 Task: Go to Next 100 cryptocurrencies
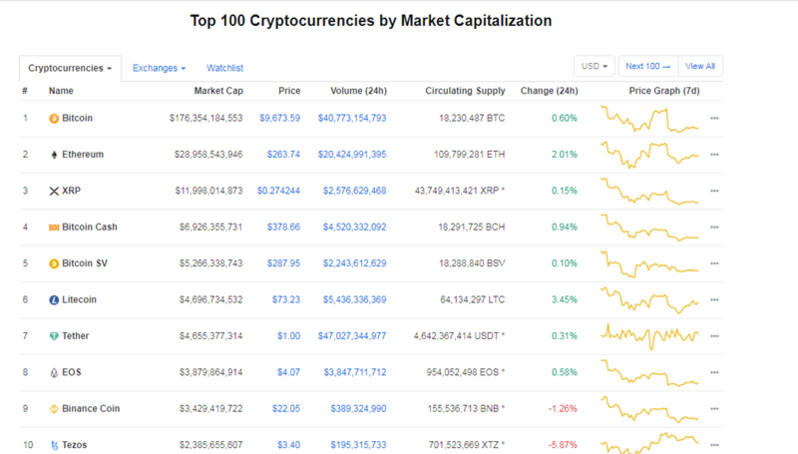click(648, 66)
